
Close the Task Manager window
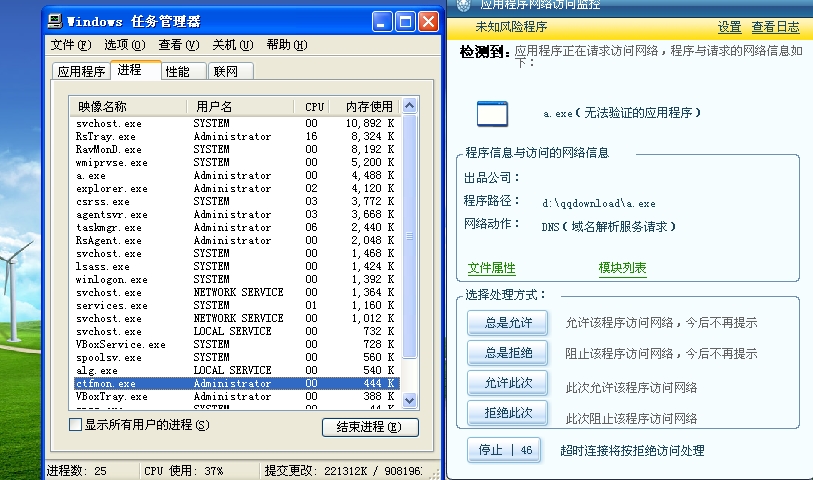[x=428, y=22]
